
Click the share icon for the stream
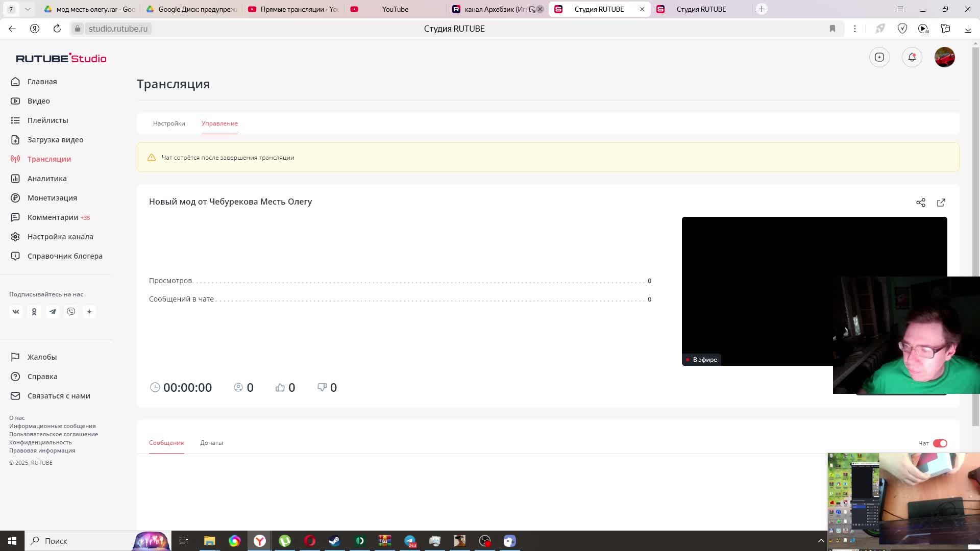tap(920, 203)
